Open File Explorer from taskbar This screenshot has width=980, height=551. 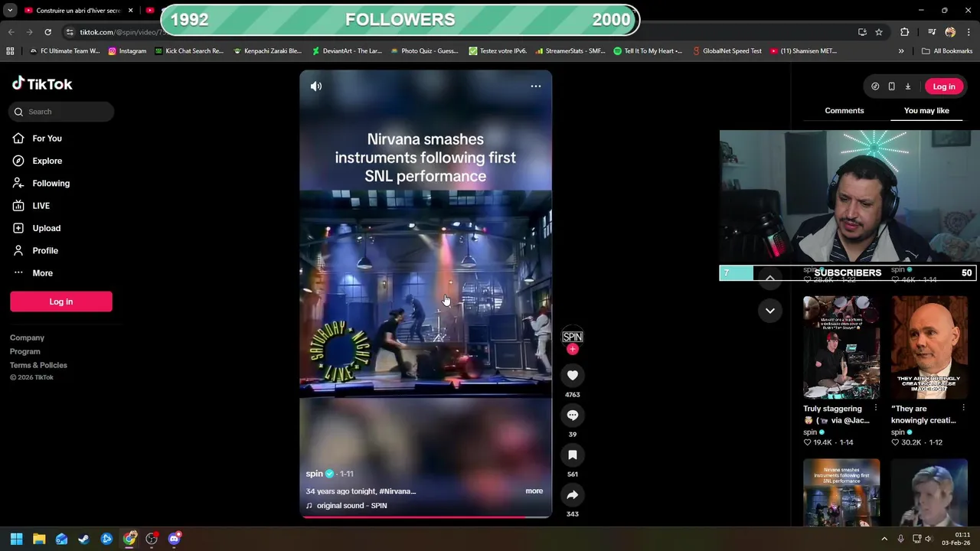click(x=39, y=539)
